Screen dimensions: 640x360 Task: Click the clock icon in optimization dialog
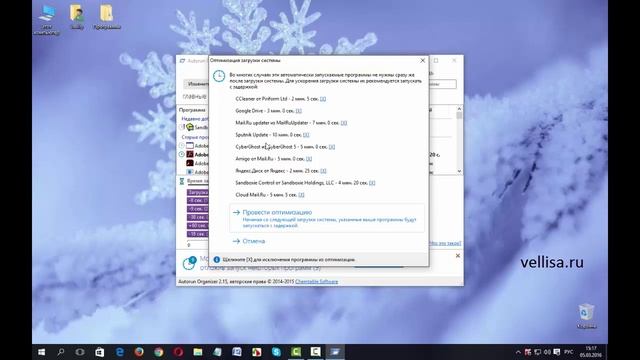click(219, 76)
